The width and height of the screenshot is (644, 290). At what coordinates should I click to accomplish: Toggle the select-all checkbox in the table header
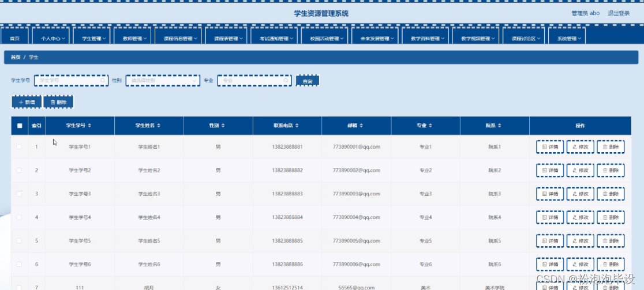click(20, 126)
